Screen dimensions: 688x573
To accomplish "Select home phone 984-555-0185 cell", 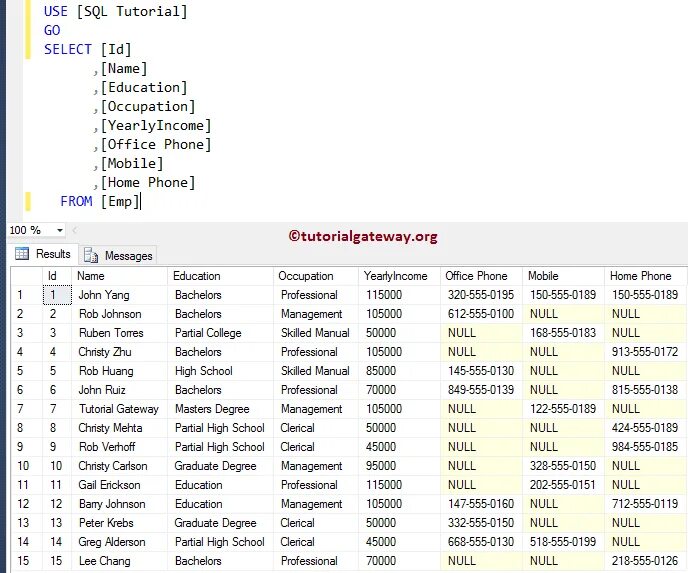I will coord(645,447).
